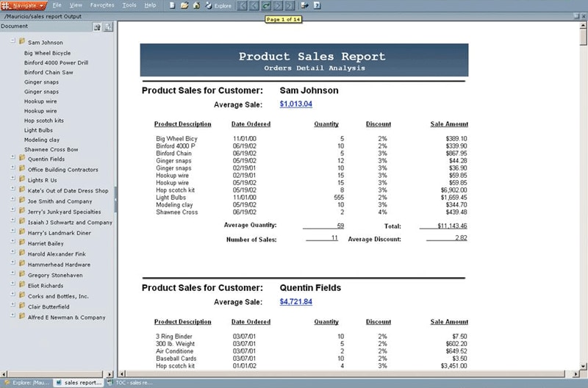
Task: Expand Kate's Out of Date Dress Shop node
Action: tap(12, 189)
